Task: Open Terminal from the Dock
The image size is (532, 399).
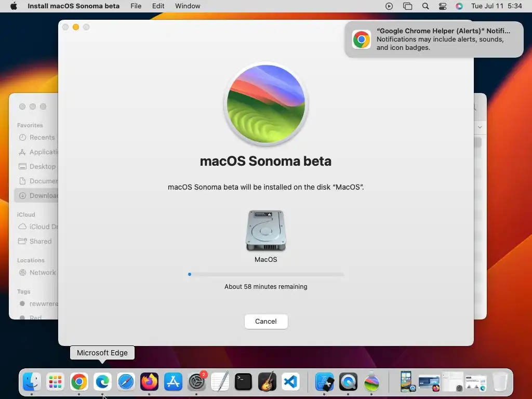Action: pyautogui.click(x=243, y=382)
